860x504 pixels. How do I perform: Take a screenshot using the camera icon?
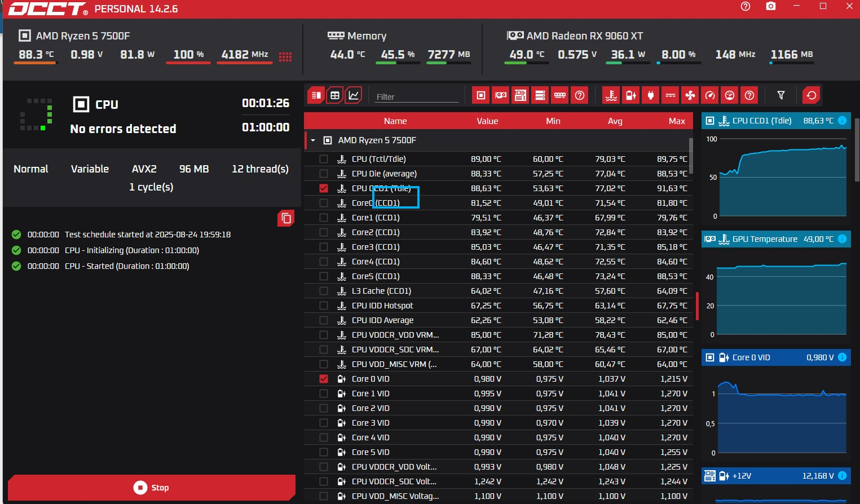click(x=771, y=6)
